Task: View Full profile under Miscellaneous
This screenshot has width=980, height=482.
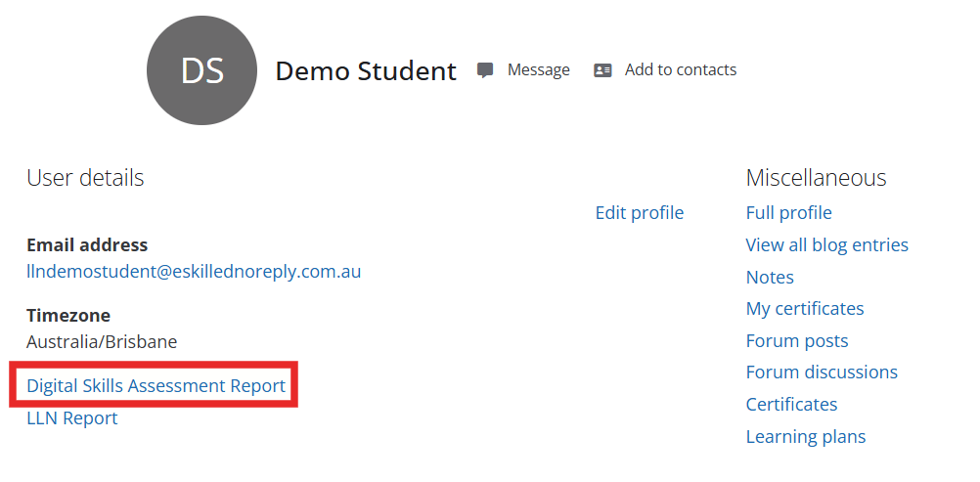Action: (x=788, y=213)
